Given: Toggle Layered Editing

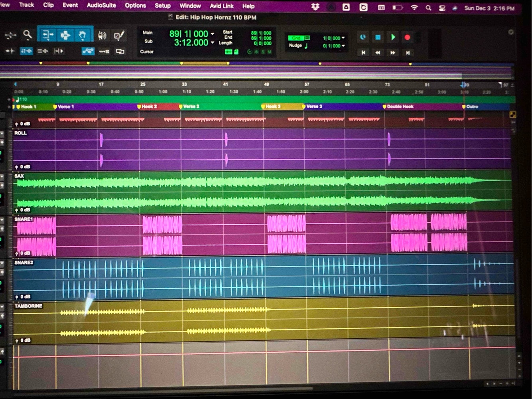Looking at the screenshot, I should [x=120, y=51].
